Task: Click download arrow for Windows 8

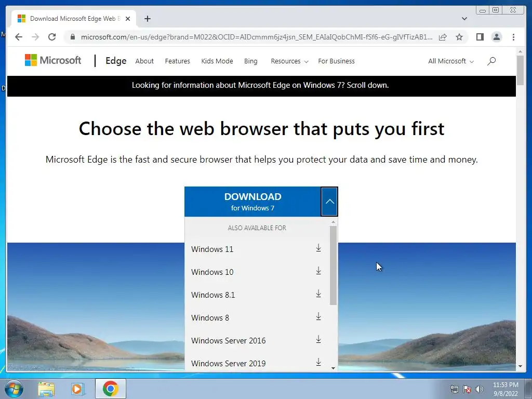Action: click(318, 316)
